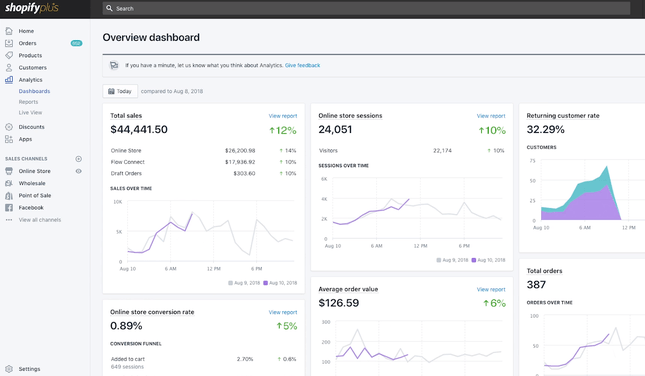Click the Products tag icon

[x=9, y=55]
